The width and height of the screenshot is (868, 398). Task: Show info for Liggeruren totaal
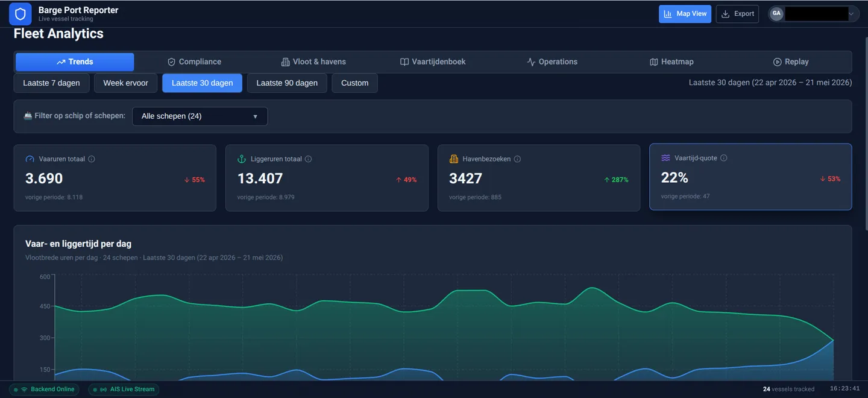point(308,159)
